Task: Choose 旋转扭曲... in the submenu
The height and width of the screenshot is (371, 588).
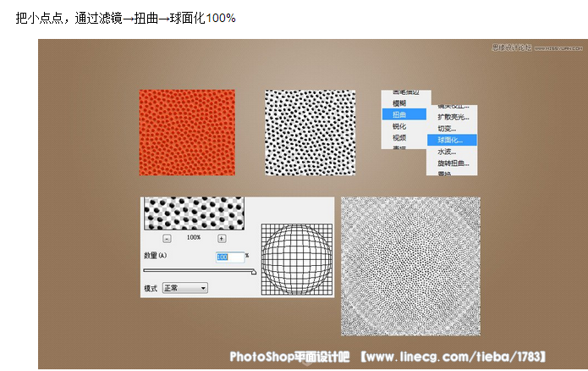Action: [453, 163]
